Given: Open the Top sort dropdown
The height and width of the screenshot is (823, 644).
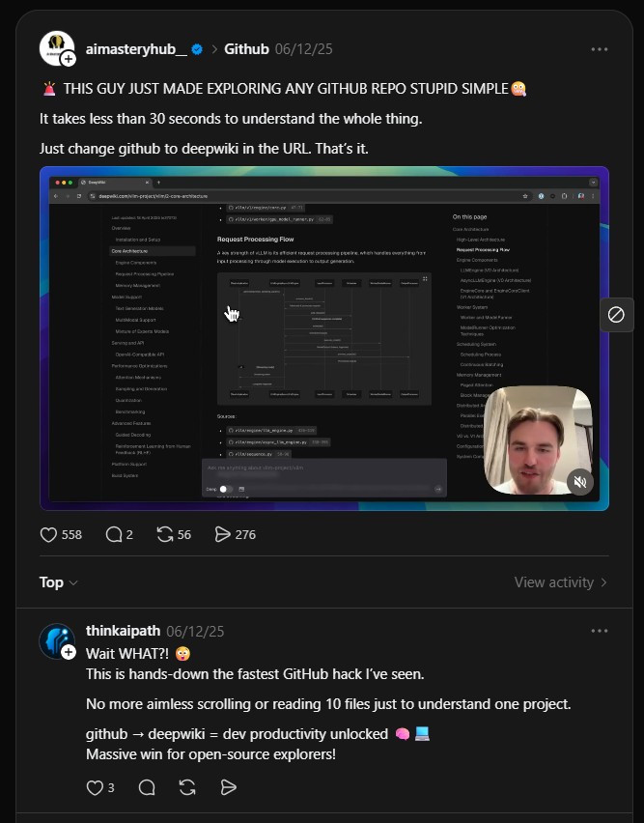Looking at the screenshot, I should tap(58, 582).
